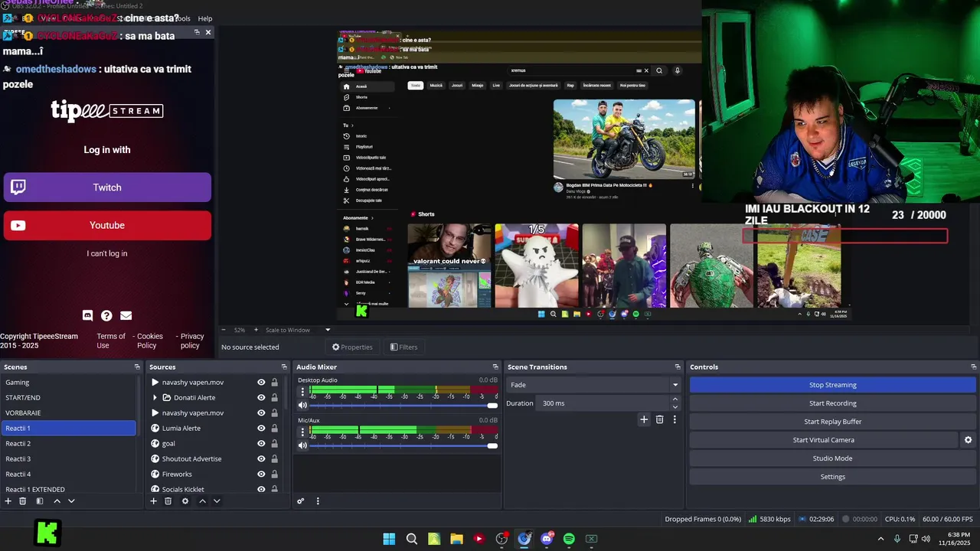This screenshot has height=551, width=980.
Task: Hide Donatii Alerte group
Action: click(261, 398)
